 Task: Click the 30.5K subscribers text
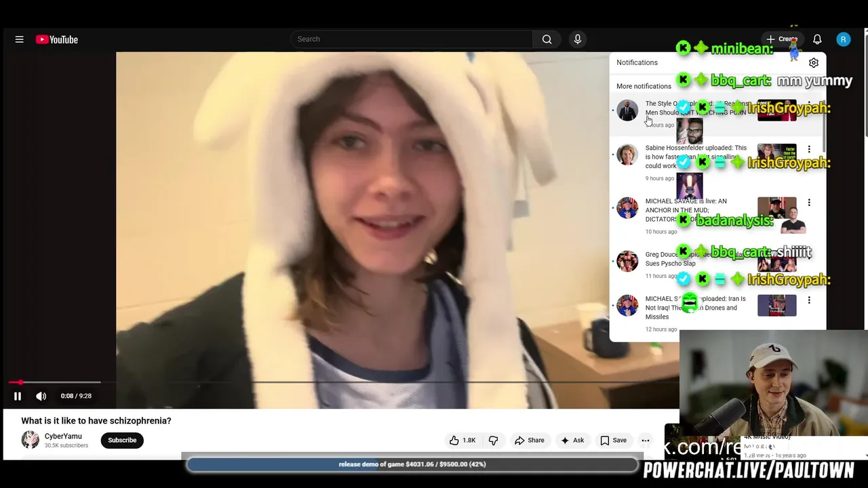[x=66, y=445]
